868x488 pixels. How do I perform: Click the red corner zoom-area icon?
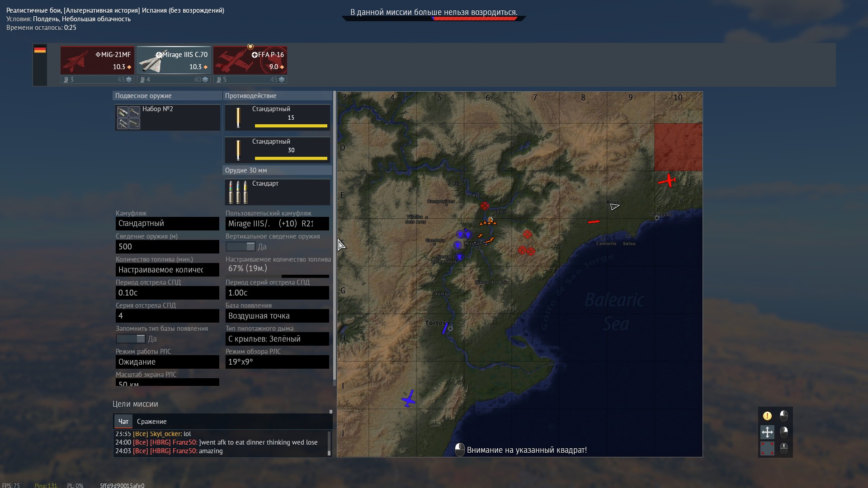click(767, 448)
